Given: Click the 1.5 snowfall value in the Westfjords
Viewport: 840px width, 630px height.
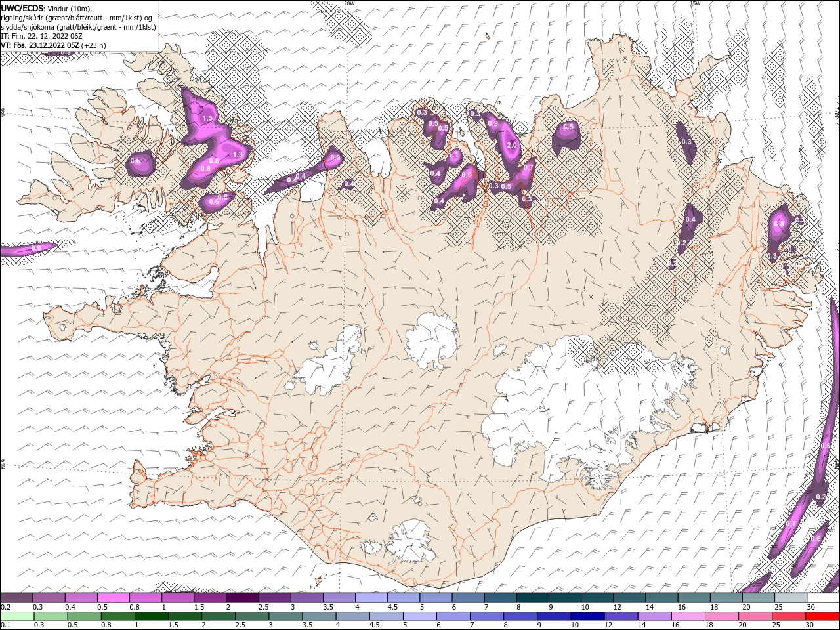Looking at the screenshot, I should pyautogui.click(x=208, y=118).
